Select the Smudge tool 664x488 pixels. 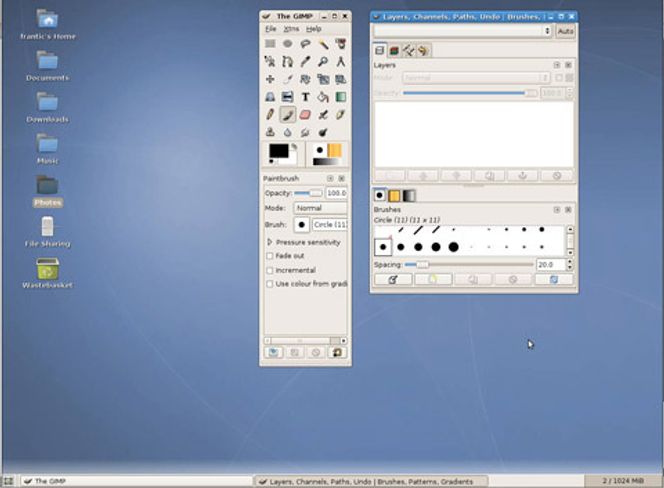coord(305,132)
